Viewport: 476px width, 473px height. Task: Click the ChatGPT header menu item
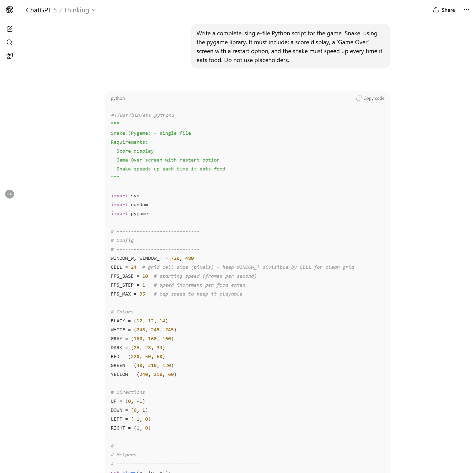pyautogui.click(x=38, y=10)
